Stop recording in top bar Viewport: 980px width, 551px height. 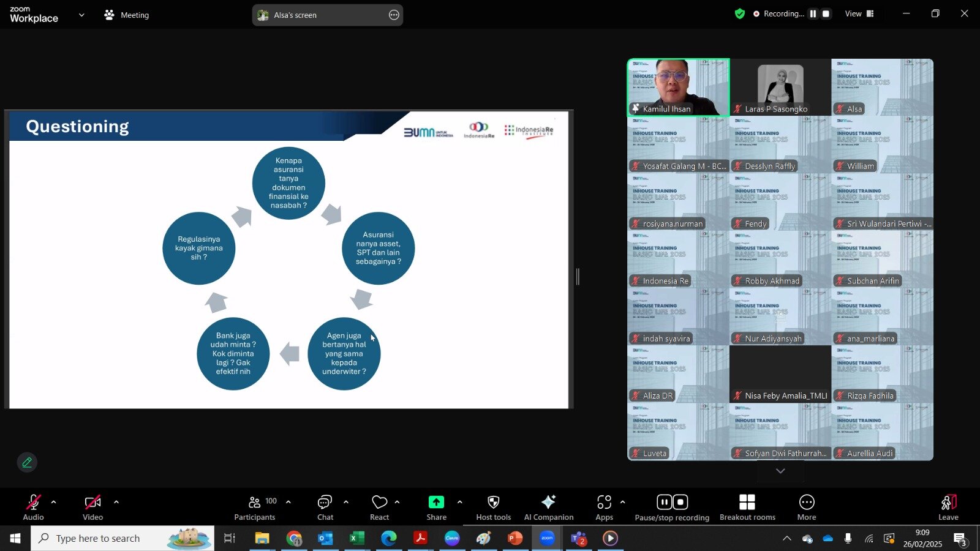click(826, 13)
